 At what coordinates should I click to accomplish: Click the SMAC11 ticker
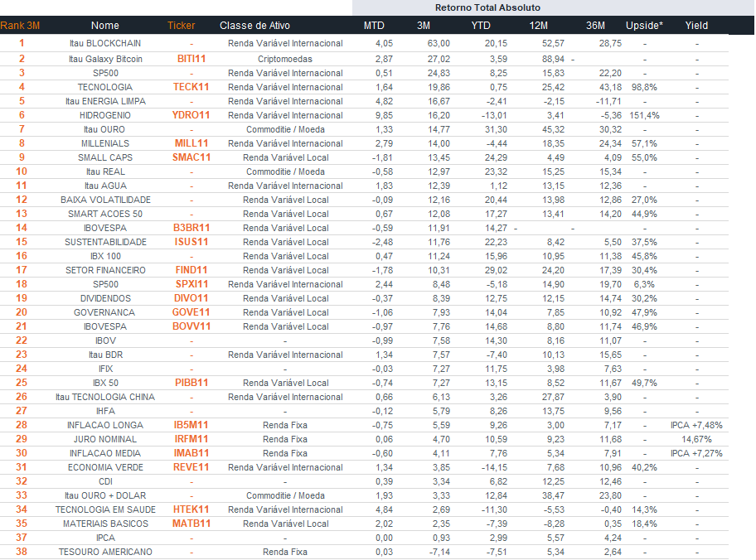click(191, 157)
